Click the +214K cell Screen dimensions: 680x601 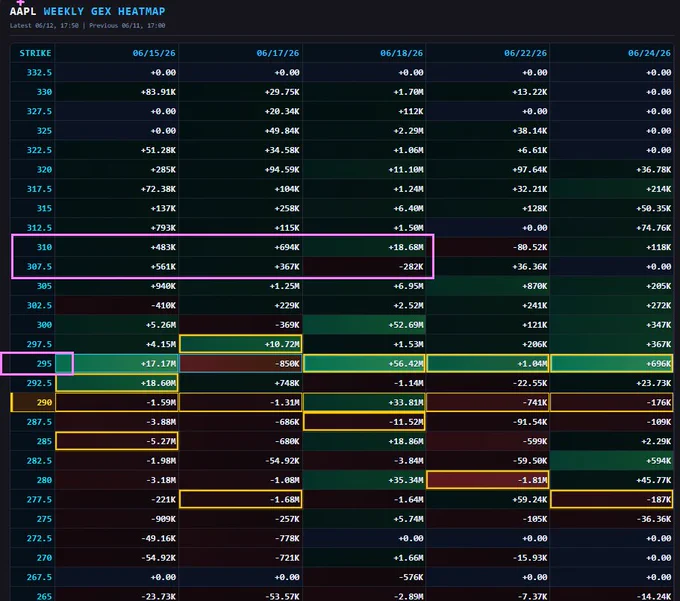point(612,189)
